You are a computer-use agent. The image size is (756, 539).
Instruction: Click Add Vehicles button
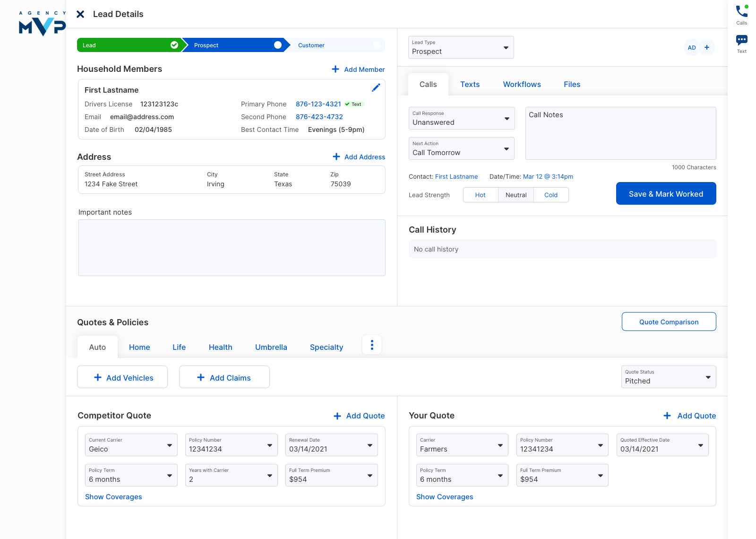click(x=122, y=377)
